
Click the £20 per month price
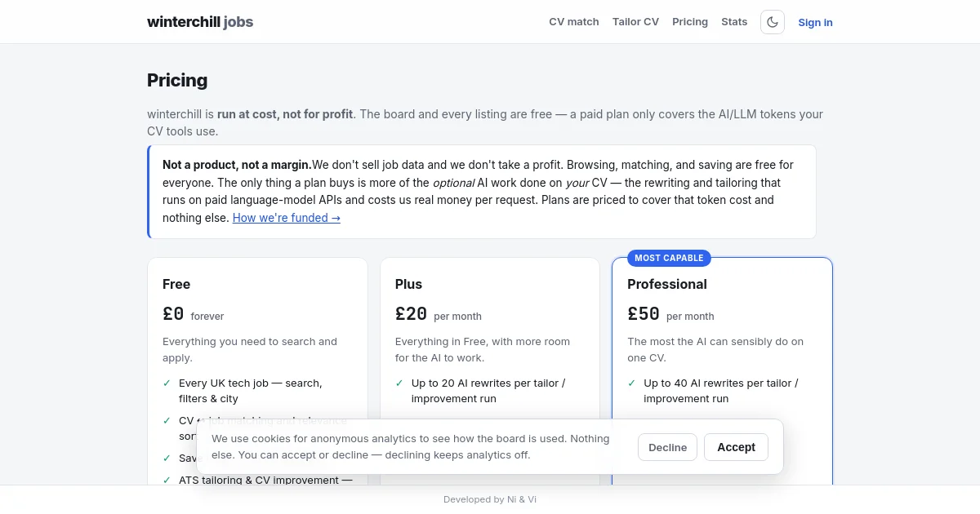click(439, 314)
